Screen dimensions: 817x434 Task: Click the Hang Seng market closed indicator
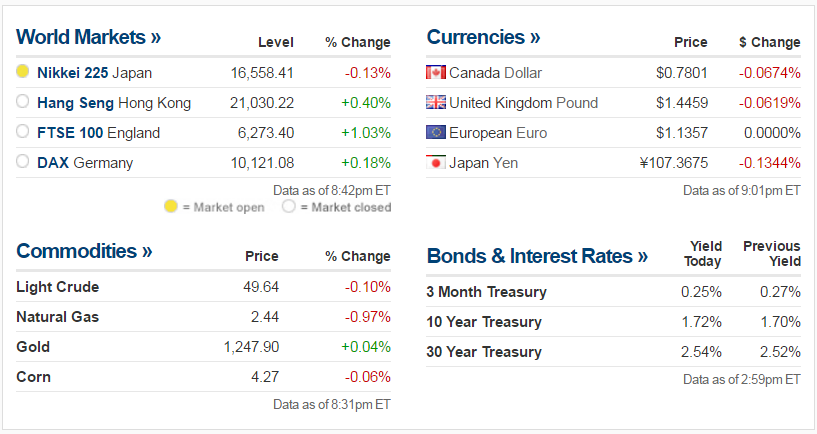23,102
